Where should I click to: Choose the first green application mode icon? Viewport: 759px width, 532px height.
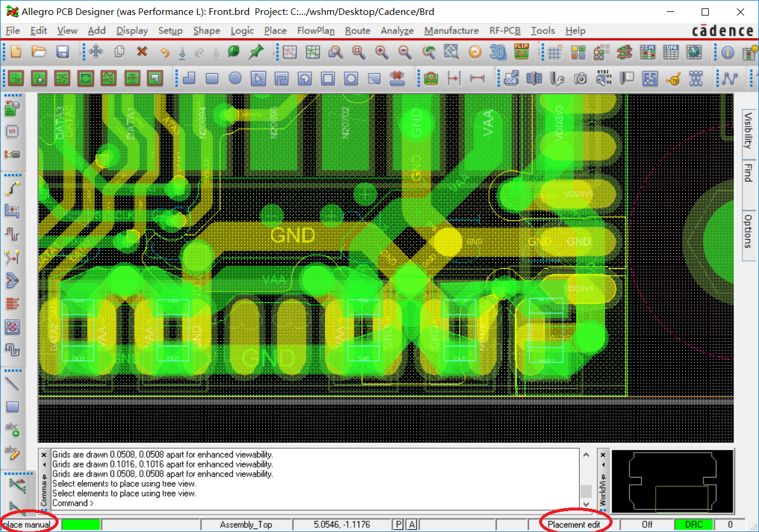coord(16,78)
